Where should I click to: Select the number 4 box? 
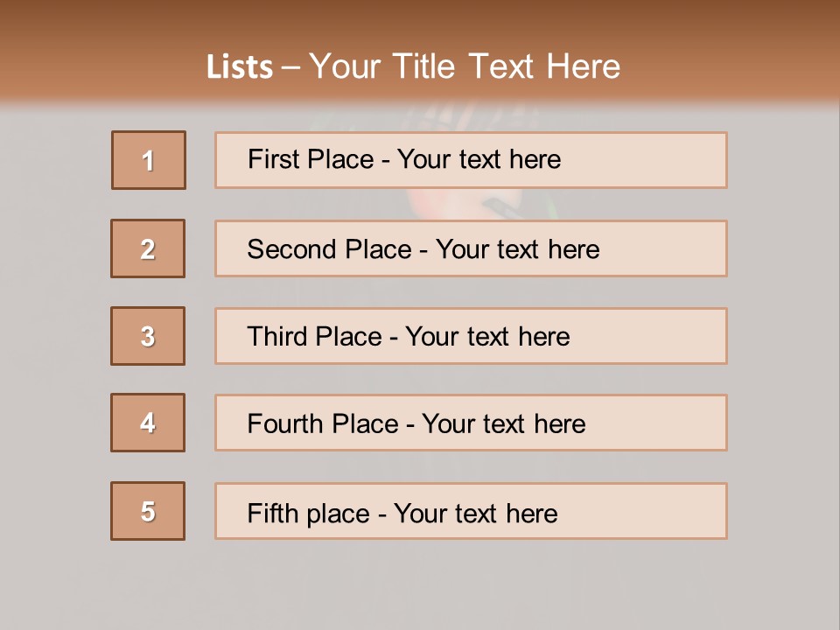(148, 423)
